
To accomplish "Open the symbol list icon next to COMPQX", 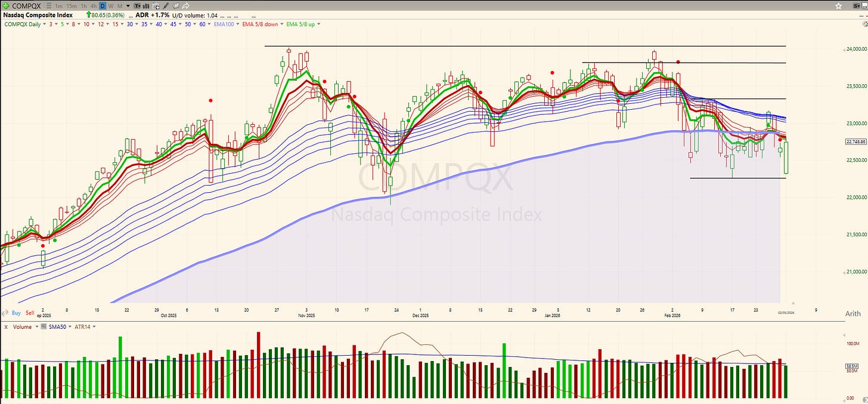I will coord(48,6).
